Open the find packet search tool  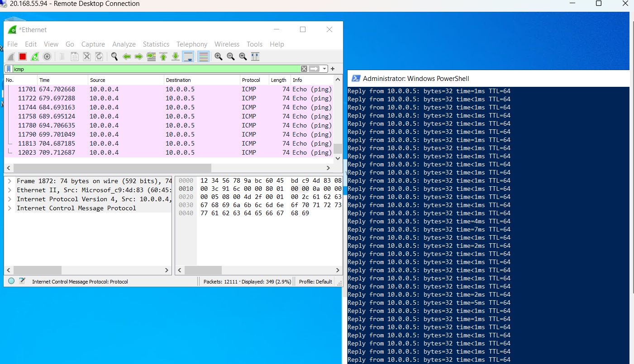click(114, 57)
